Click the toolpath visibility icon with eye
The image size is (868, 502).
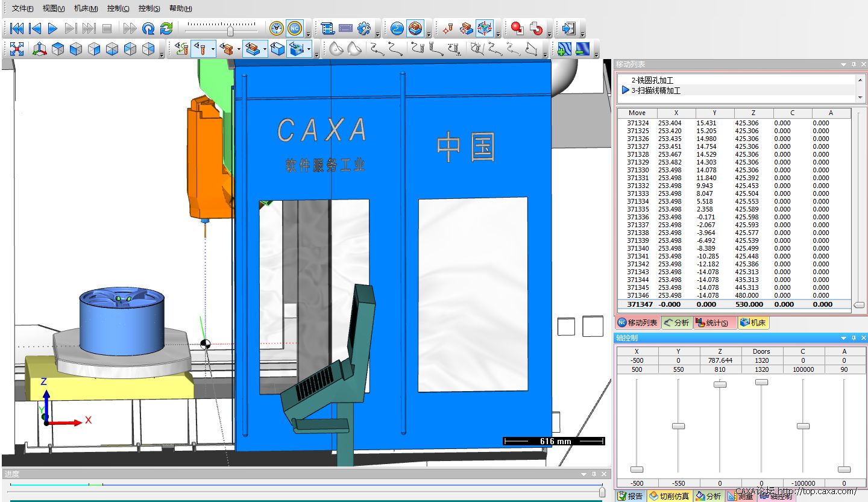coord(181,49)
